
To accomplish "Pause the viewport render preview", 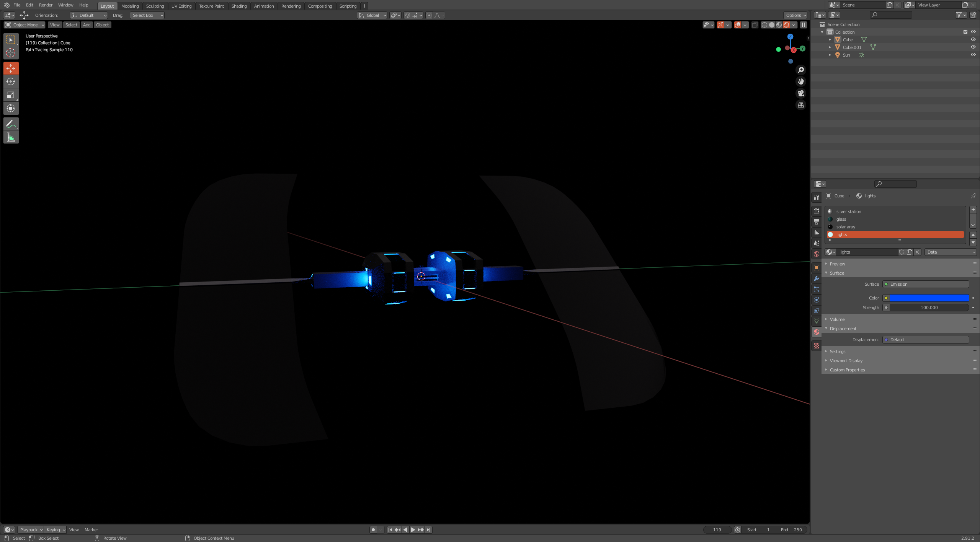I will point(803,25).
